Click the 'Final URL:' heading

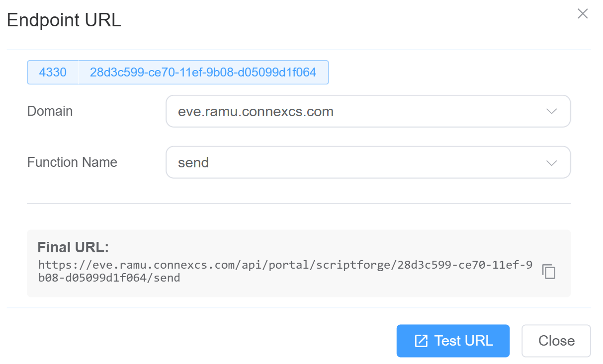(73, 247)
